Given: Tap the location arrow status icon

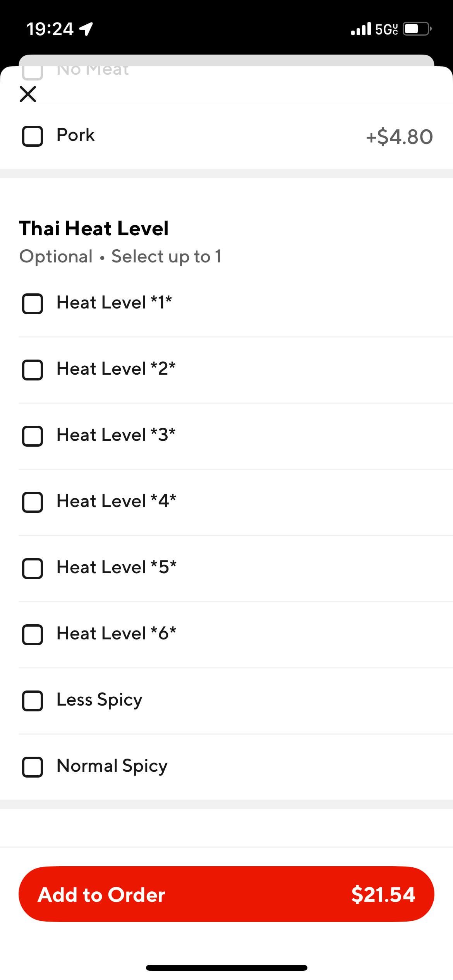Looking at the screenshot, I should (86, 29).
